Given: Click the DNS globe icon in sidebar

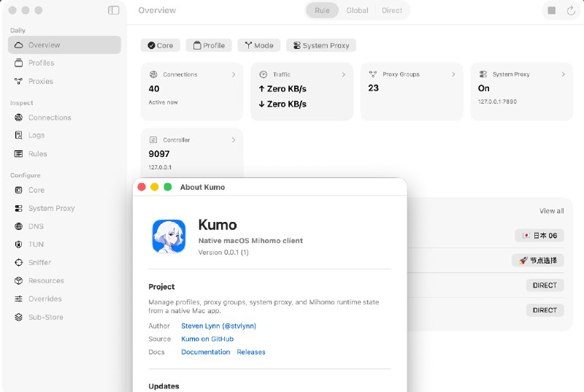Looking at the screenshot, I should click(x=19, y=226).
